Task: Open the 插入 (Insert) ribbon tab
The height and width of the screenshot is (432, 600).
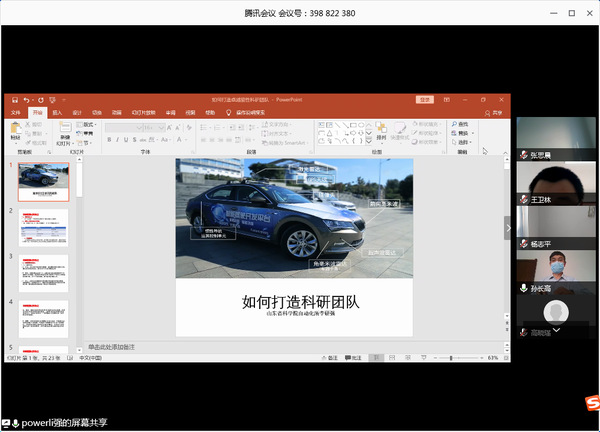Action: pos(57,112)
